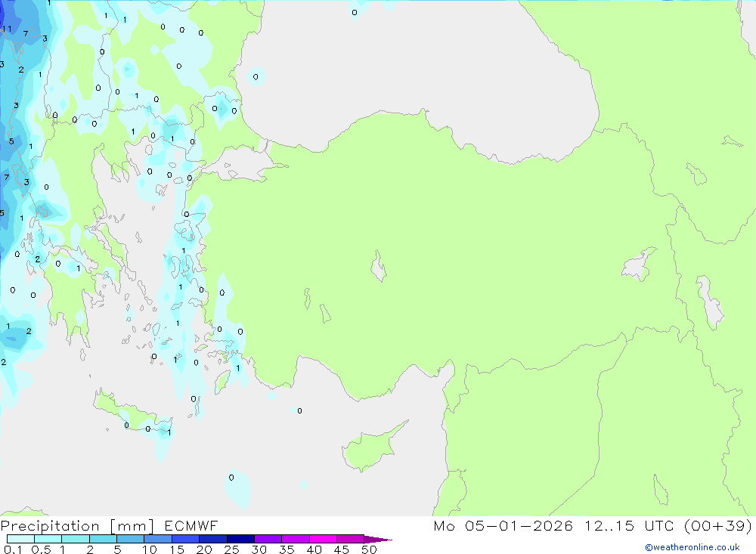Click the "Mo" weekday label
Viewport: 756px width, 554px height.
click(444, 526)
